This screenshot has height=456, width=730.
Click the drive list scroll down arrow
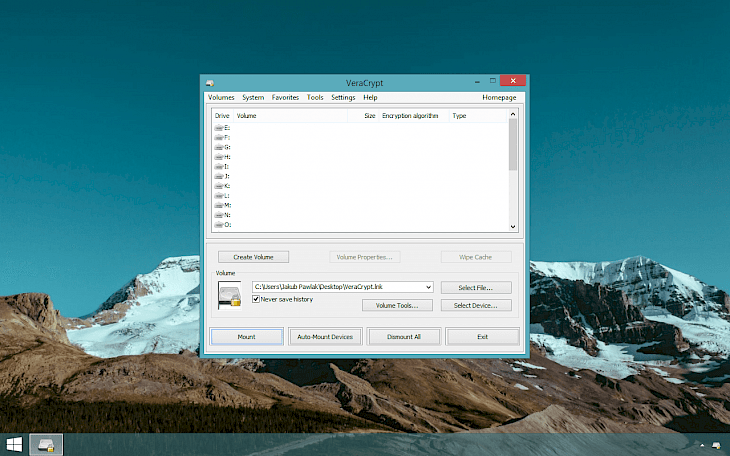(x=513, y=227)
